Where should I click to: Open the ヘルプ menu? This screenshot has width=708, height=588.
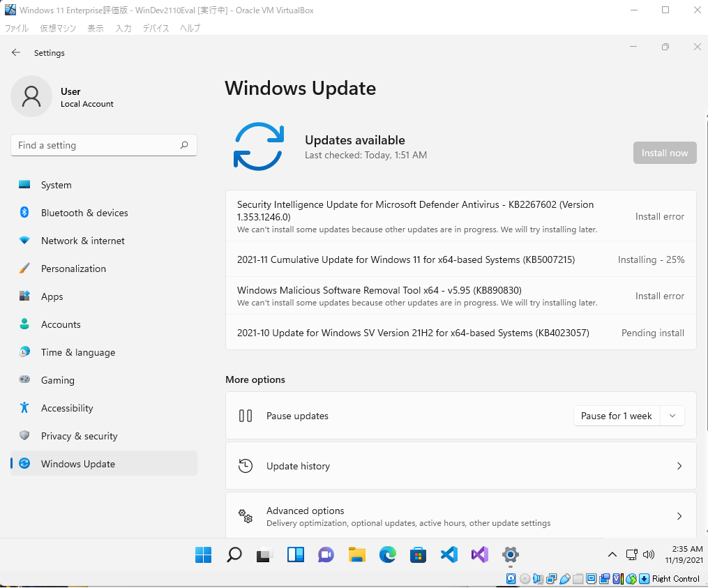tap(190, 28)
